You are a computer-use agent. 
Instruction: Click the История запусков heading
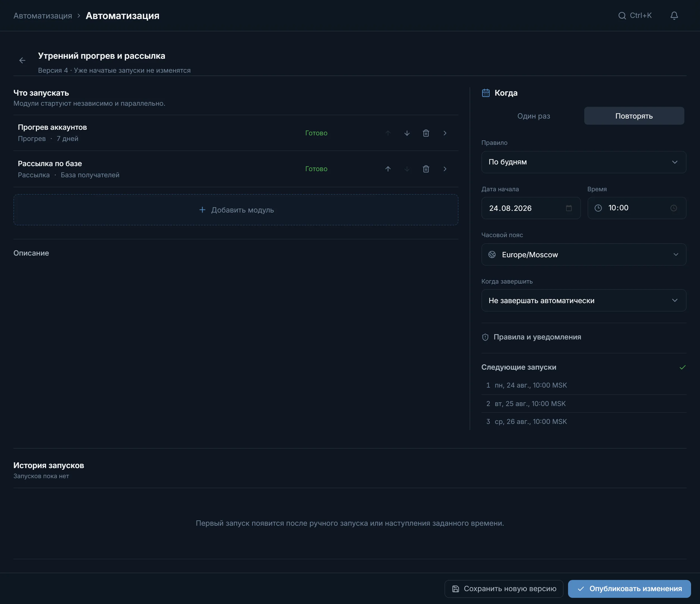pyautogui.click(x=49, y=465)
